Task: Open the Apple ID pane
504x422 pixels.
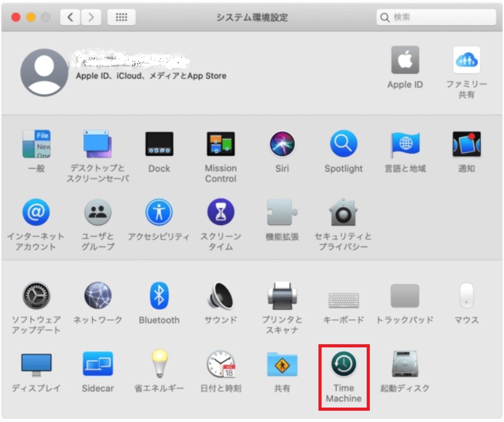Action: (x=405, y=60)
